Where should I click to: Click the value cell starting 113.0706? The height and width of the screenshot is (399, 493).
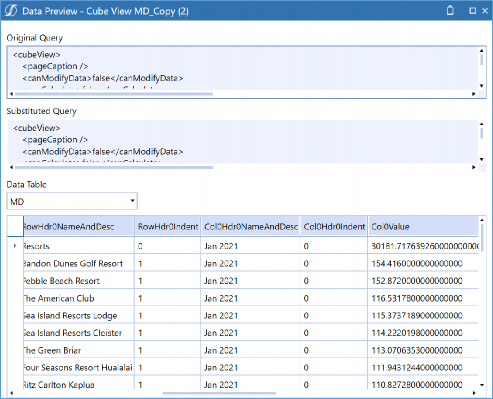point(423,350)
